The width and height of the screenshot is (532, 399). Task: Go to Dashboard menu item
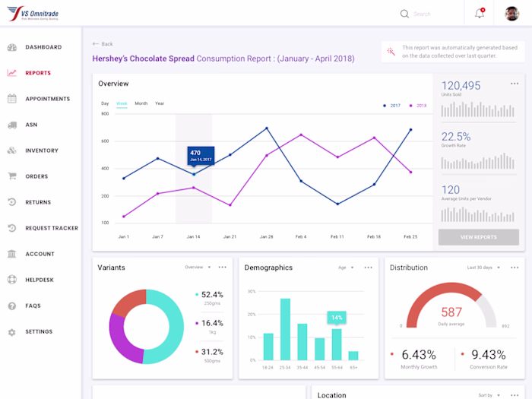click(43, 47)
